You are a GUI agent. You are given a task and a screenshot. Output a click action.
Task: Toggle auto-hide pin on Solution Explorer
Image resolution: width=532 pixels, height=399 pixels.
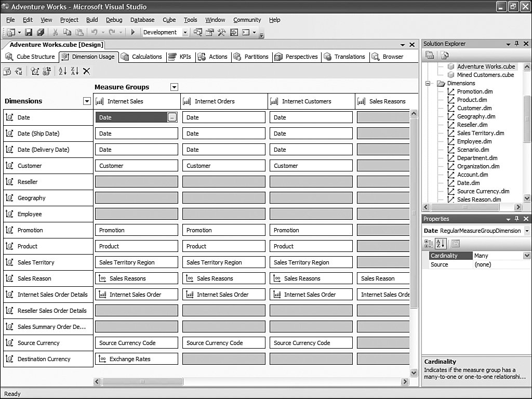tap(517, 44)
